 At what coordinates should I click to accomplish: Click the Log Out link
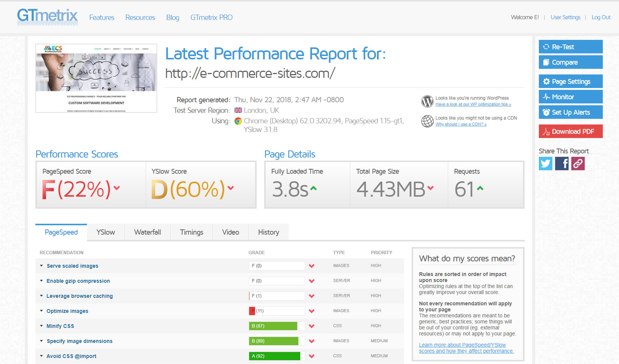[x=601, y=17]
